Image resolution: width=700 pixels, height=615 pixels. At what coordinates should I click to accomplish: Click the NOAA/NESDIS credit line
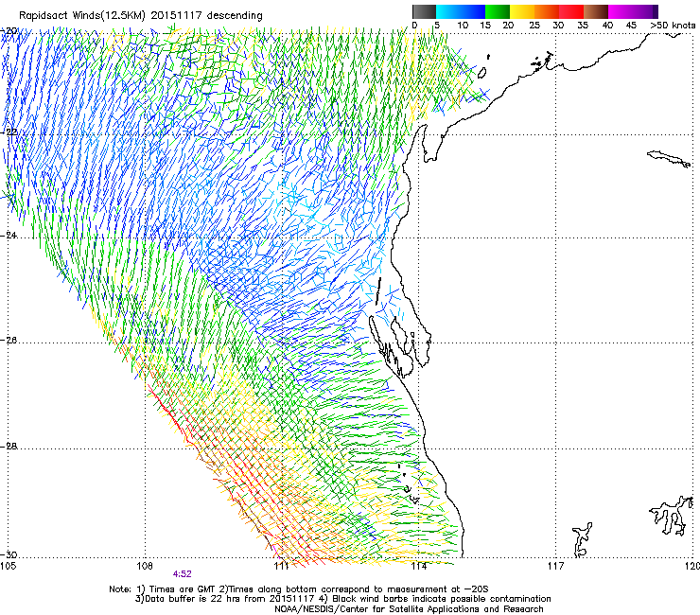(x=409, y=609)
